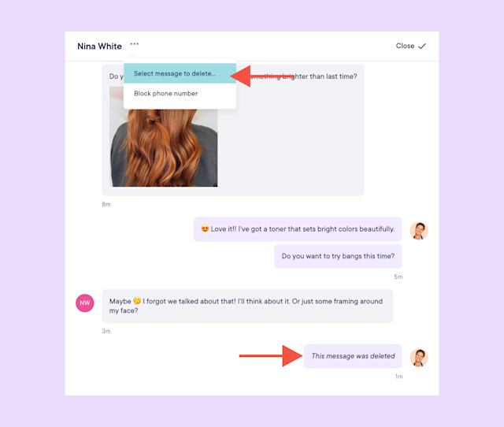Image resolution: width=504 pixels, height=427 pixels.
Task: Click the pink NW avatar icon
Action: pos(85,303)
